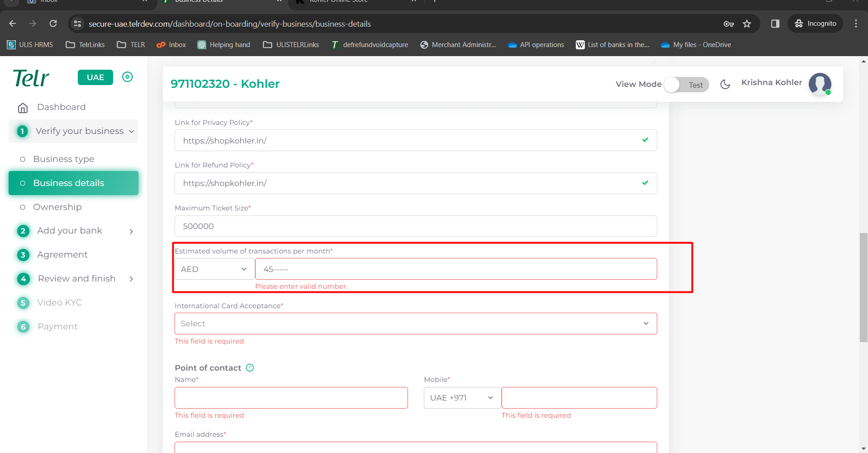The image size is (868, 453).
Task: Select Business details sidebar item
Action: tap(73, 183)
